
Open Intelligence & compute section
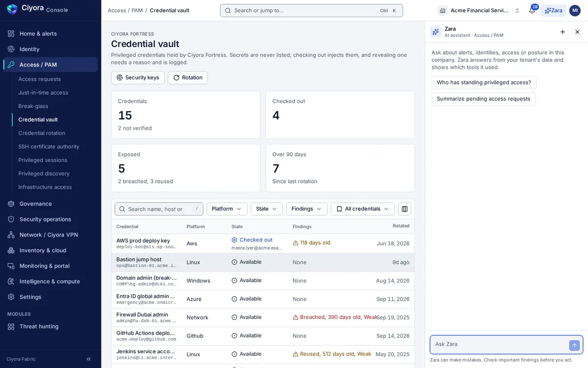pyautogui.click(x=50, y=282)
